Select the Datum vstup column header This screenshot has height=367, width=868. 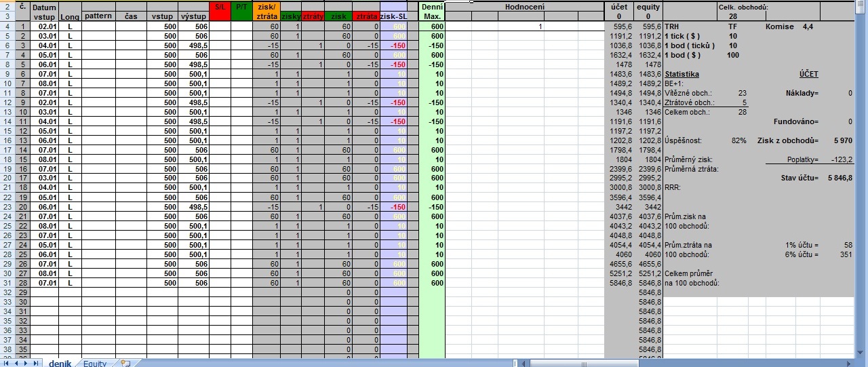(x=45, y=11)
